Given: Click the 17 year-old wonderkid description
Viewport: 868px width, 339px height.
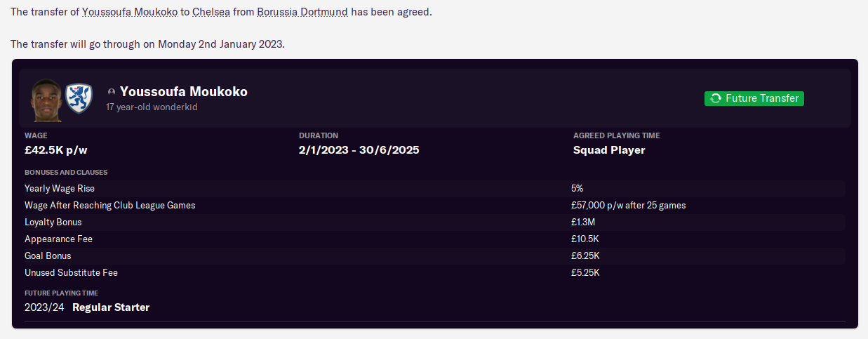Looking at the screenshot, I should click(151, 107).
